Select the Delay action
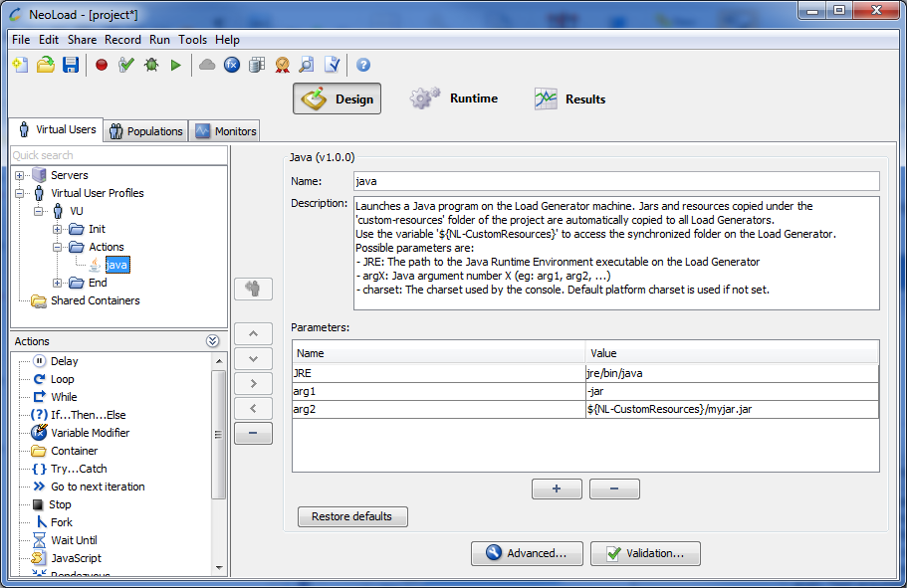Viewport: 907px width, 588px height. 56,361
